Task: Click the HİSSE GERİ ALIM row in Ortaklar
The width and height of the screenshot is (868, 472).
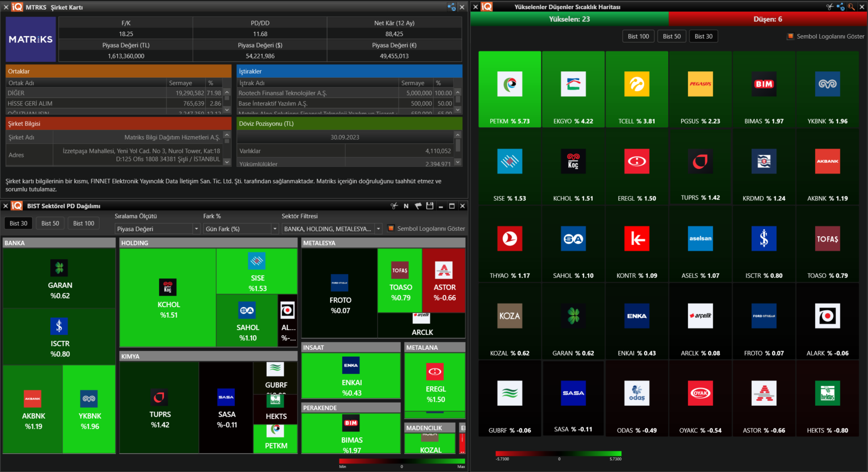Action: pyautogui.click(x=114, y=104)
